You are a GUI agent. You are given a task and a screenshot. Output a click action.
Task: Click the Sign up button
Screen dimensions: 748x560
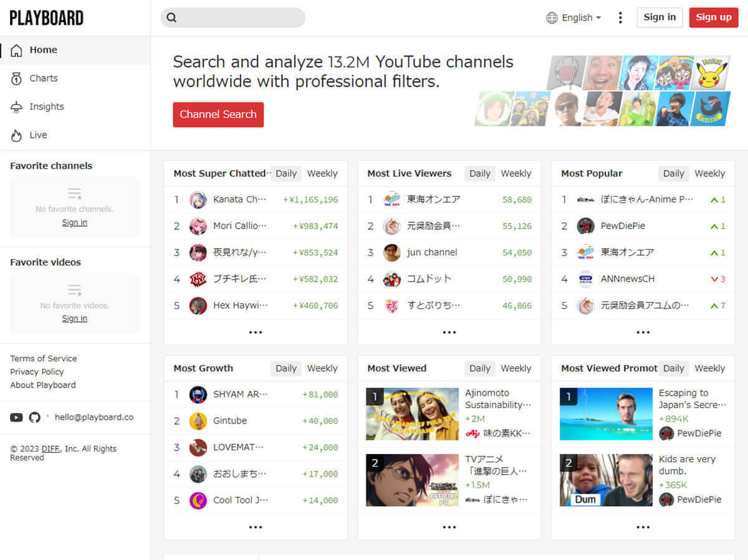[713, 17]
